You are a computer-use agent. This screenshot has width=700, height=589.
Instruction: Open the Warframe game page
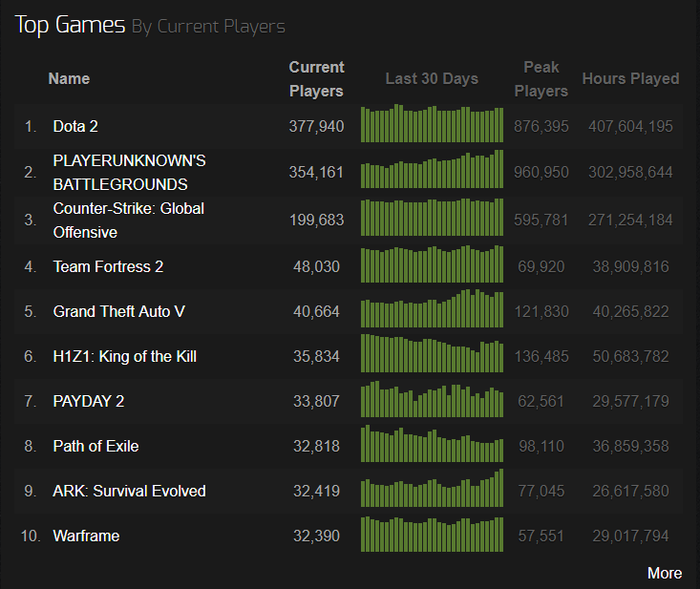(86, 536)
